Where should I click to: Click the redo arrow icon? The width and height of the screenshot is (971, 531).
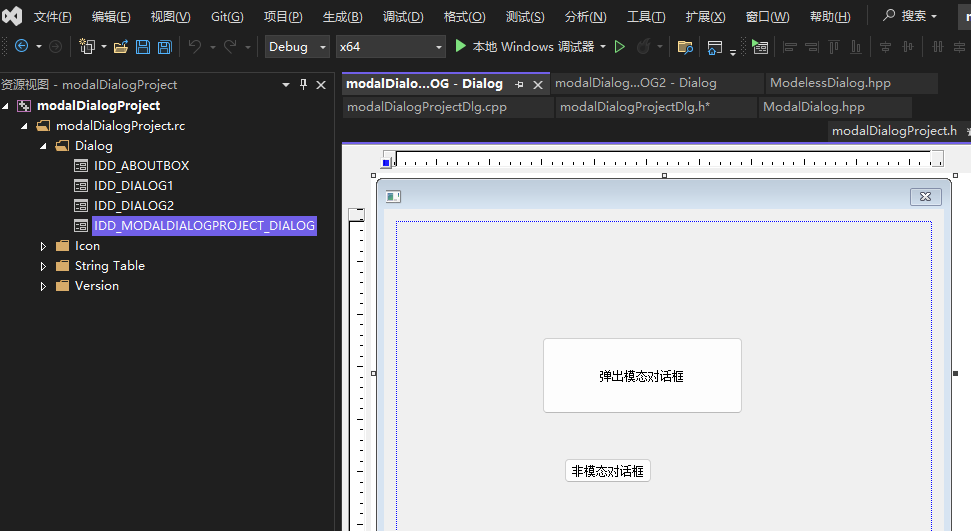230,46
